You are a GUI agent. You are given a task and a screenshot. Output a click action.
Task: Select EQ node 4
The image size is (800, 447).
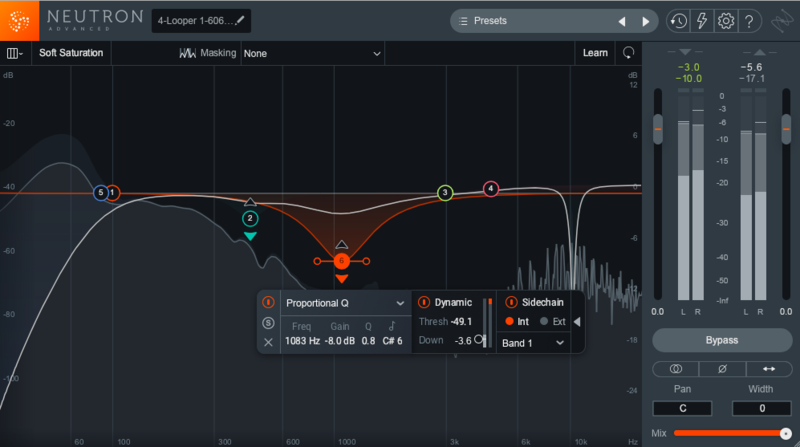490,188
